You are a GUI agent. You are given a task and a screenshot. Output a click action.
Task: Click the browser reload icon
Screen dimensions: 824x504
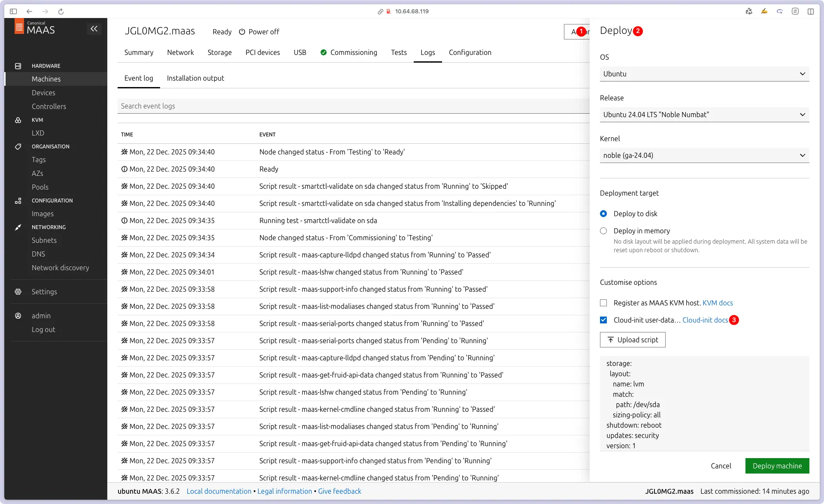[x=61, y=12]
